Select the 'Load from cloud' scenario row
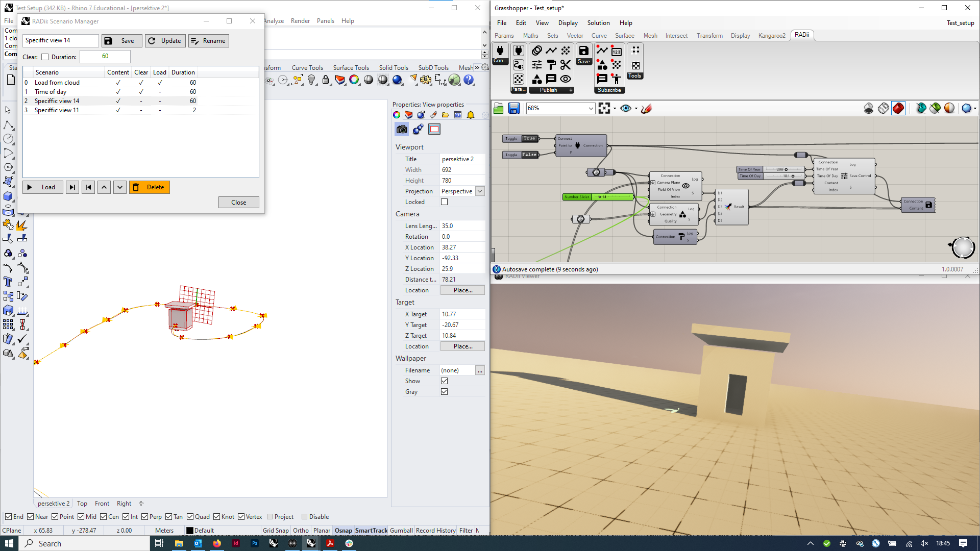Viewport: 980px width, 551px height. (x=140, y=83)
